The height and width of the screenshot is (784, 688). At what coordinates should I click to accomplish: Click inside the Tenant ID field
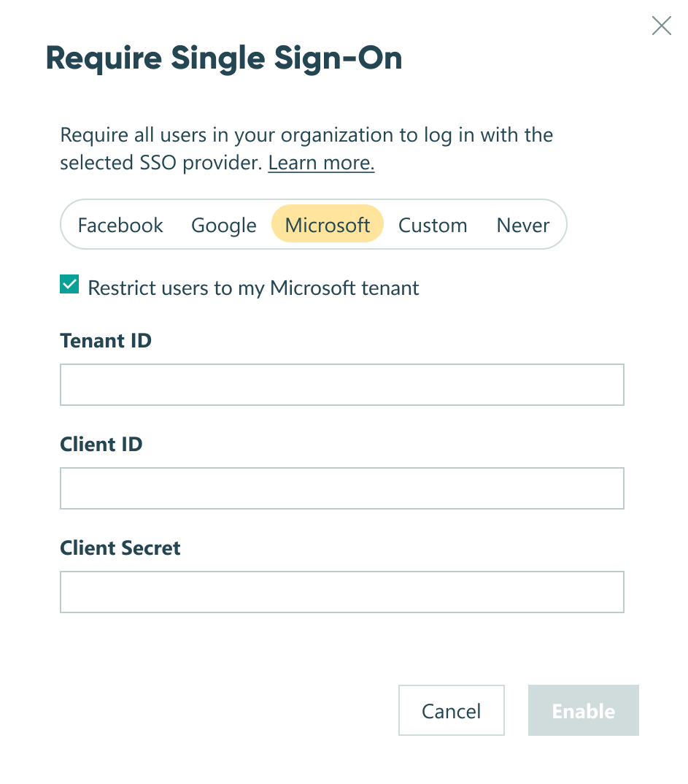click(341, 384)
